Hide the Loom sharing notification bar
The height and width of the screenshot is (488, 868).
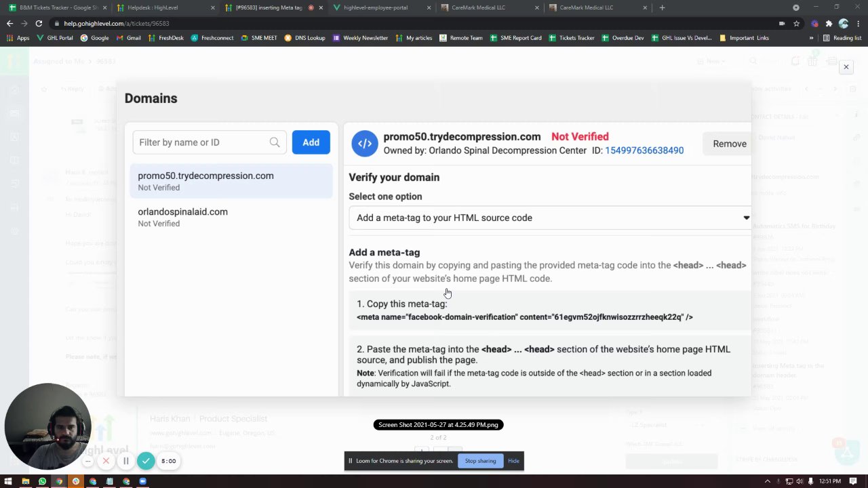pyautogui.click(x=513, y=461)
